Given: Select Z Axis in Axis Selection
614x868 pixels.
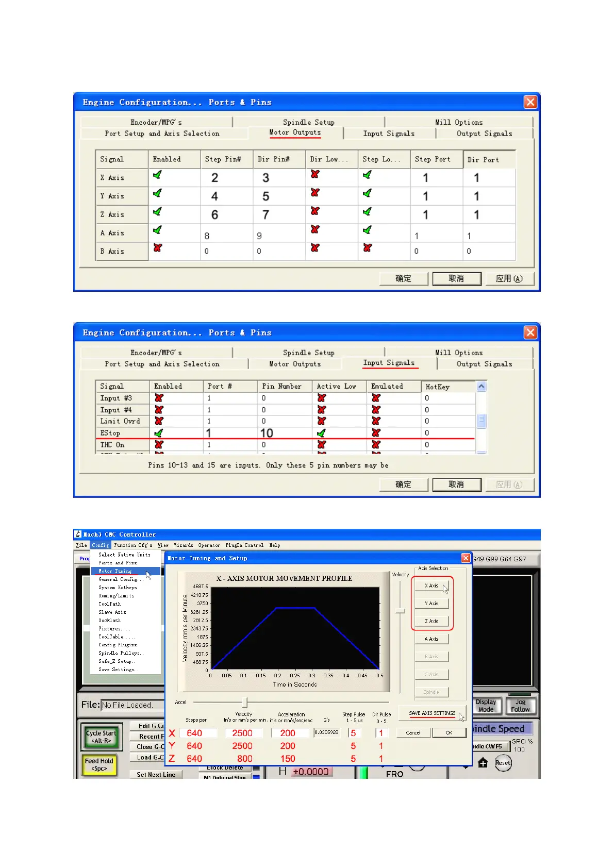Looking at the screenshot, I should [x=432, y=621].
